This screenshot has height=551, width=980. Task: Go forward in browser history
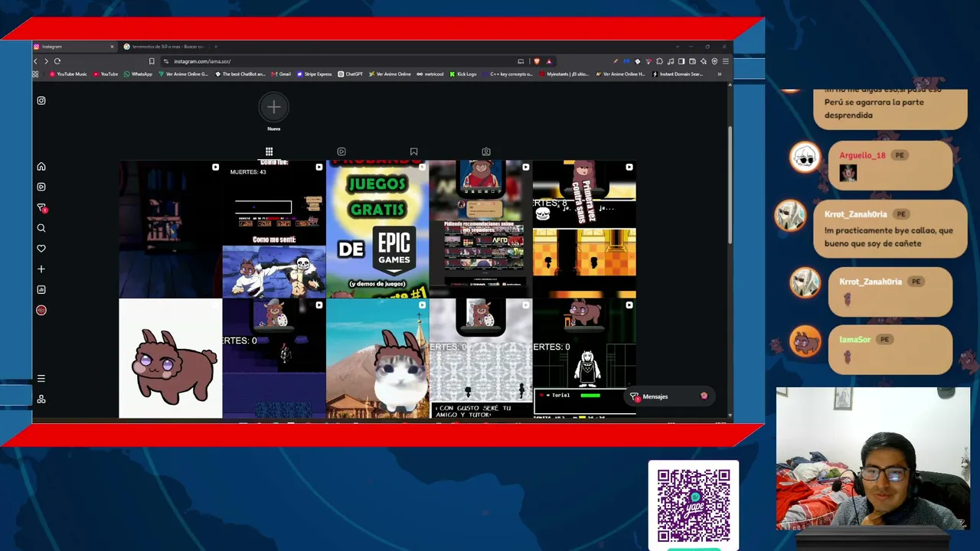tap(46, 61)
